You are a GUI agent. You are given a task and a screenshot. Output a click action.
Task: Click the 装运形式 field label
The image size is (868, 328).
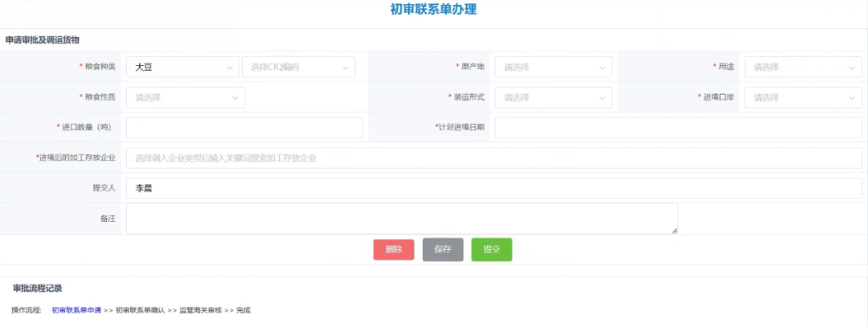point(469,97)
